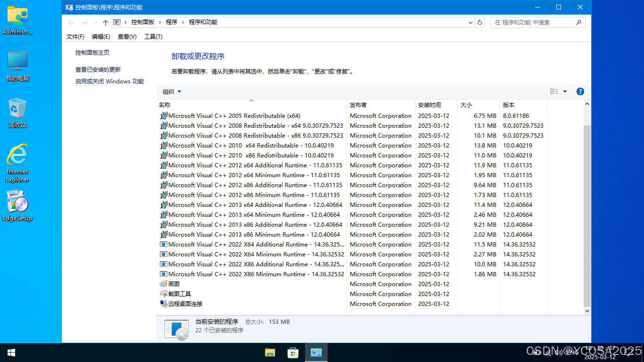
Task: Click the Control Panel taskbar icon
Action: click(316, 353)
